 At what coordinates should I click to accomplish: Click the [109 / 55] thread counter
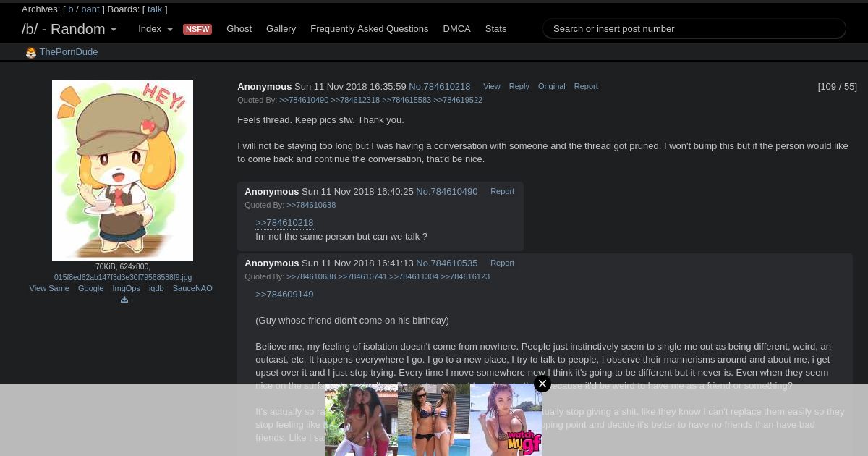click(837, 87)
